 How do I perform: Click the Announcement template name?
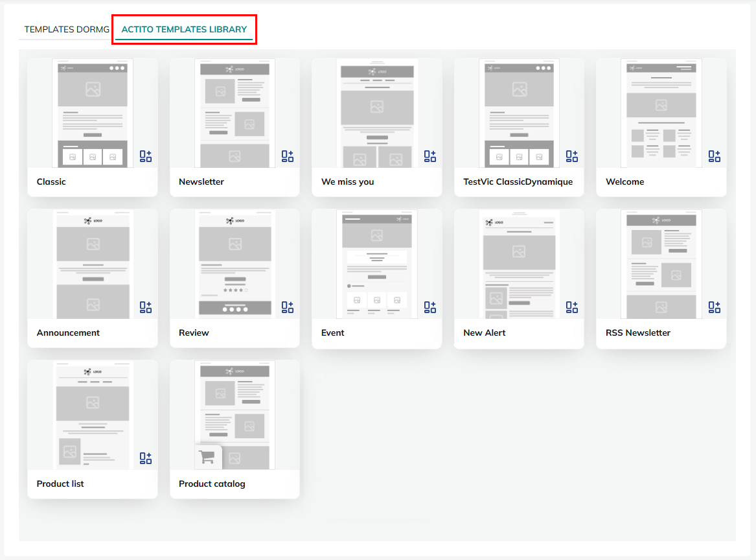[x=68, y=332]
